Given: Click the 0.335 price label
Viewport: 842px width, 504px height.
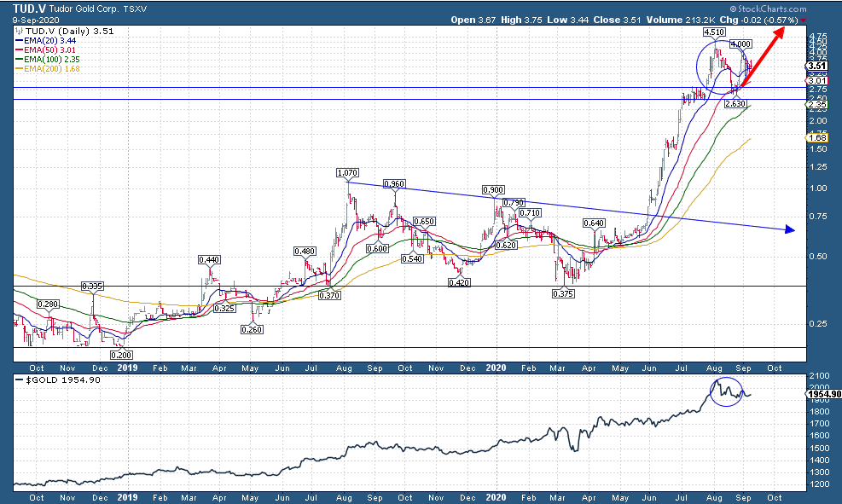Looking at the screenshot, I should point(92,287).
